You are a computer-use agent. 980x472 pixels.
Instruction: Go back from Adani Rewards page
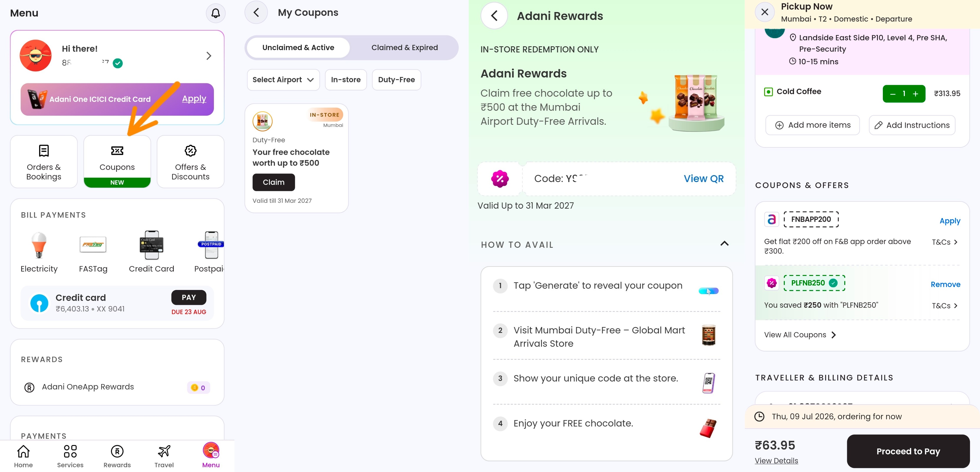click(494, 16)
